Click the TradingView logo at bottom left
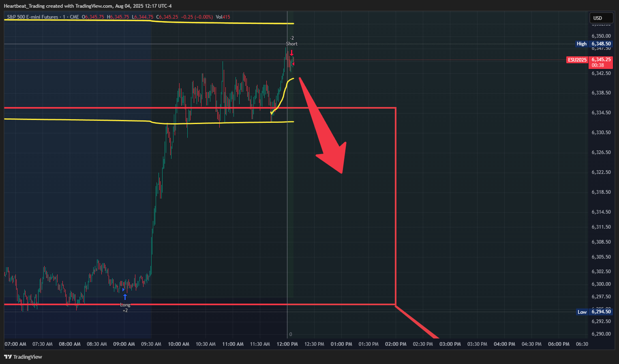 point(23,357)
